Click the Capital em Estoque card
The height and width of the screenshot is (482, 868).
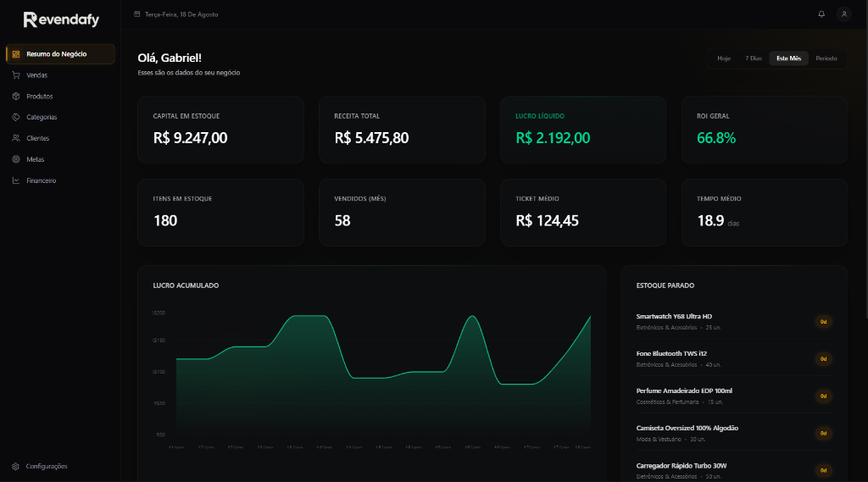(221, 130)
